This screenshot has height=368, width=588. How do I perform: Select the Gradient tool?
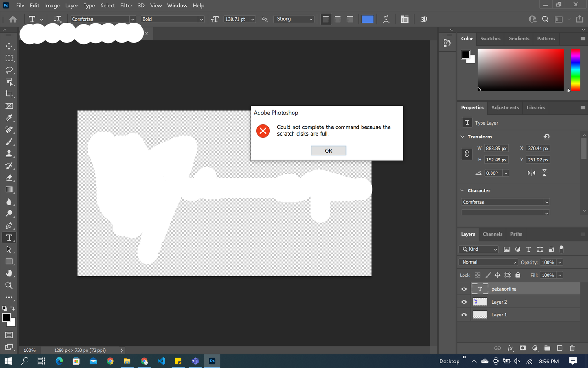[9, 190]
